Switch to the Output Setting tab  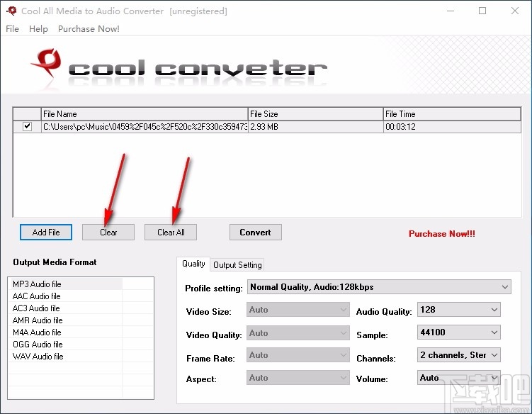point(237,265)
